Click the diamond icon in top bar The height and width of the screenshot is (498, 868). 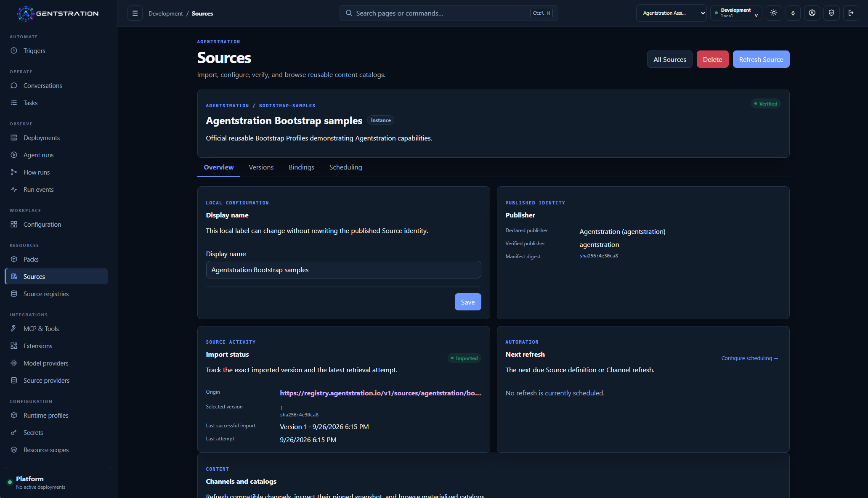point(793,13)
